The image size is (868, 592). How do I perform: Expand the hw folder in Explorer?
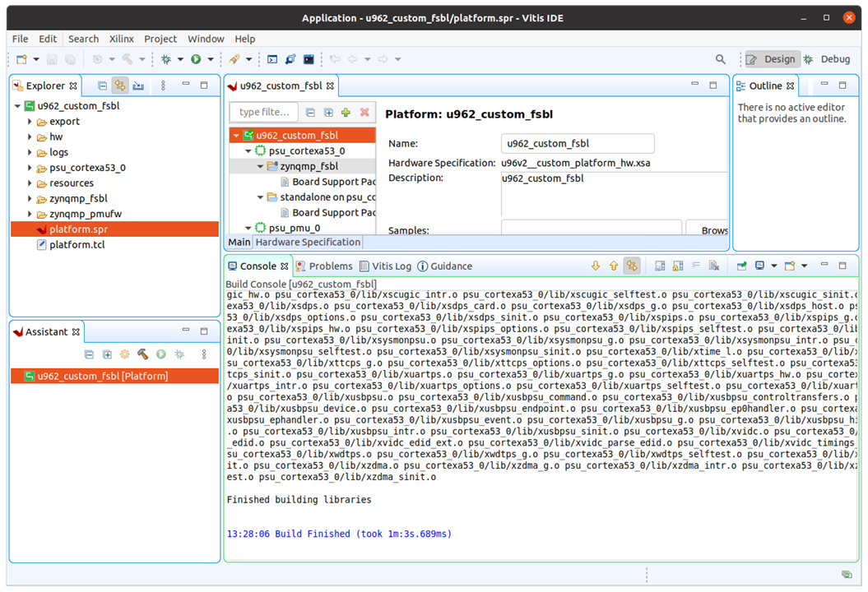tap(30, 137)
